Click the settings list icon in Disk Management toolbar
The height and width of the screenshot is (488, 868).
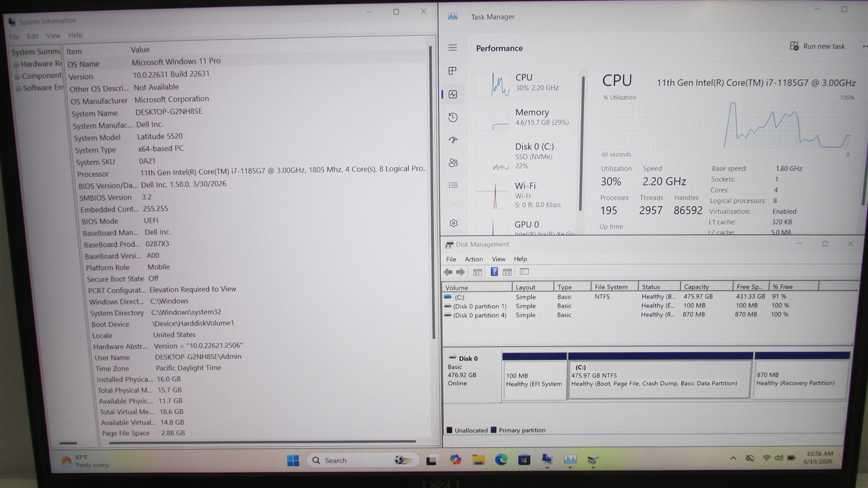click(524, 272)
